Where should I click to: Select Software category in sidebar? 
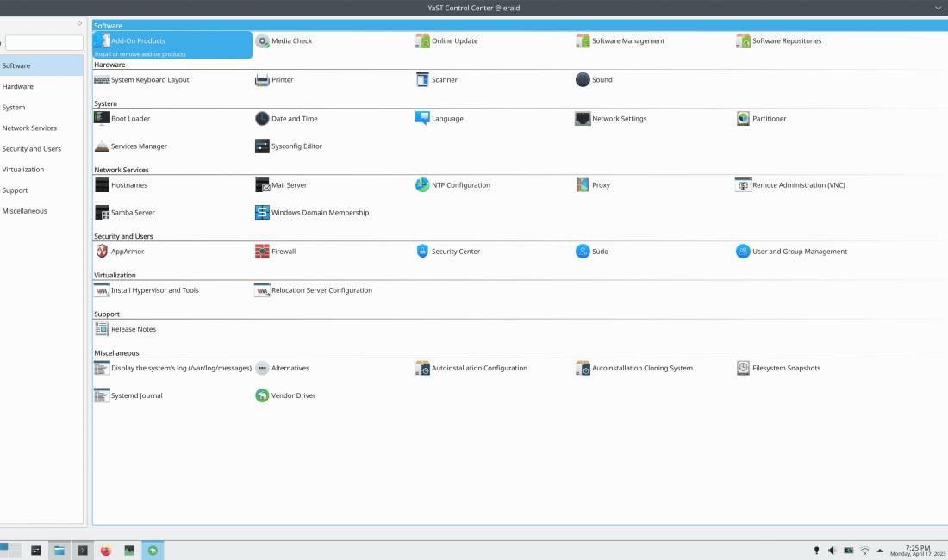click(x=41, y=65)
